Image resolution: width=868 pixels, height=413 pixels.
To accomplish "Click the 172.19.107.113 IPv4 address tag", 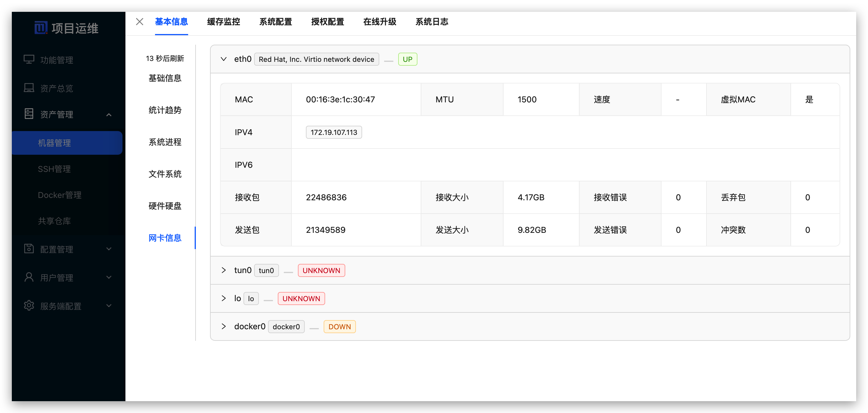I will pyautogui.click(x=334, y=132).
